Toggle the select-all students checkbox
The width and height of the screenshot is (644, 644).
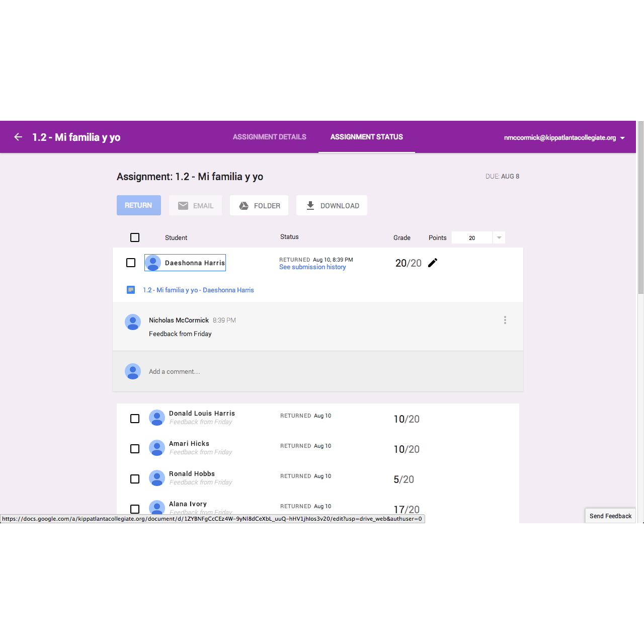(135, 237)
